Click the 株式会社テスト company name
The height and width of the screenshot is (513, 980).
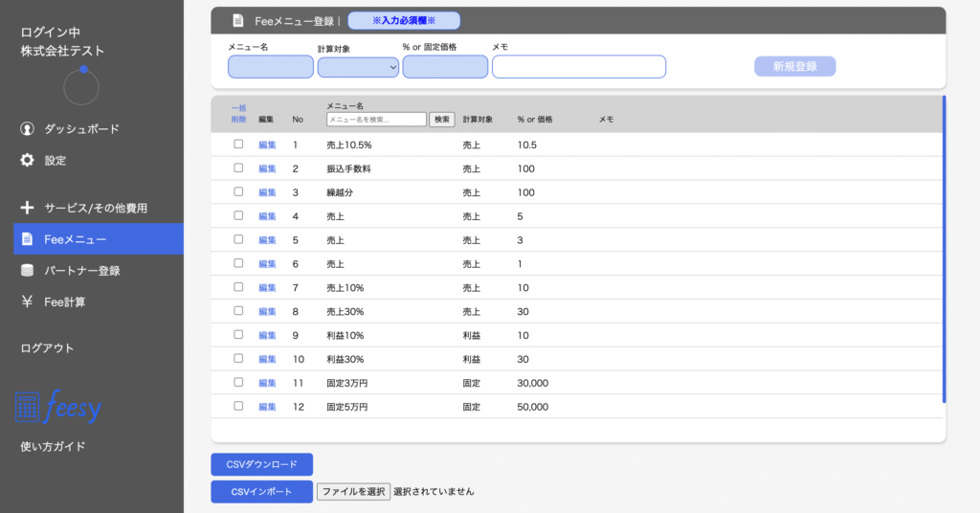[x=62, y=52]
